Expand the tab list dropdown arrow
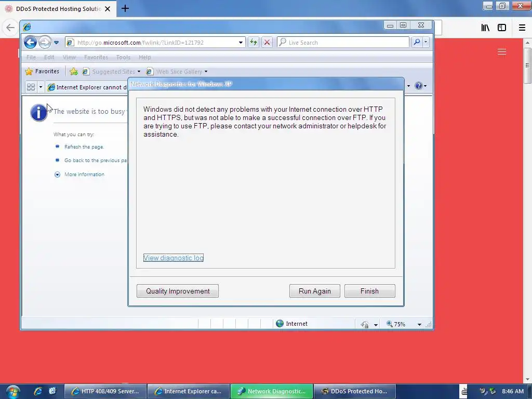532x399 pixels. pyautogui.click(x=41, y=87)
